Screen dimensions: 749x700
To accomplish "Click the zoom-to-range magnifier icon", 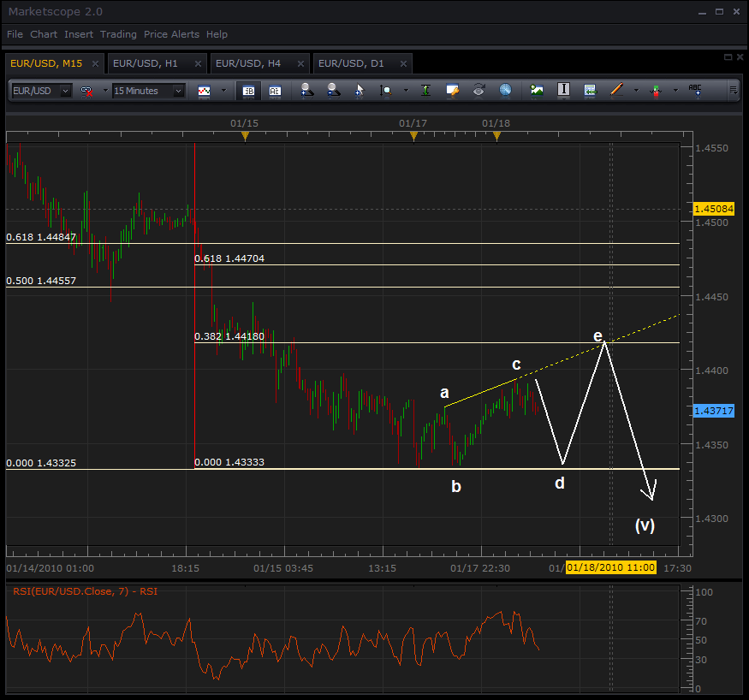I will click(385, 91).
